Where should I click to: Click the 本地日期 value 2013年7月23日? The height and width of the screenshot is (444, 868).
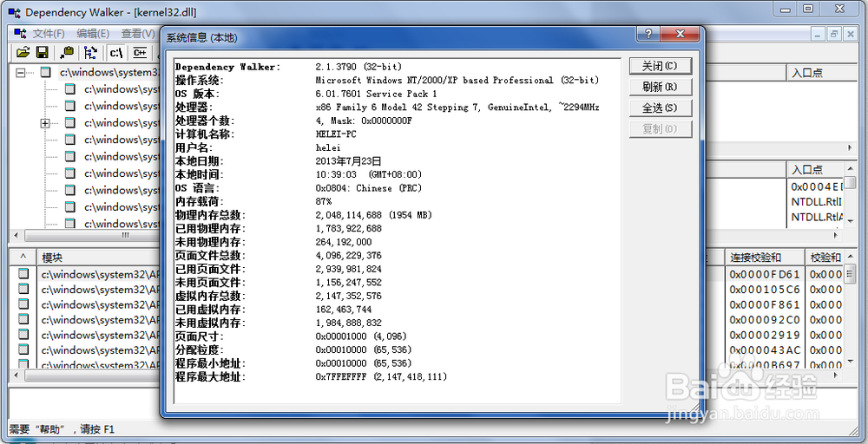tap(348, 161)
